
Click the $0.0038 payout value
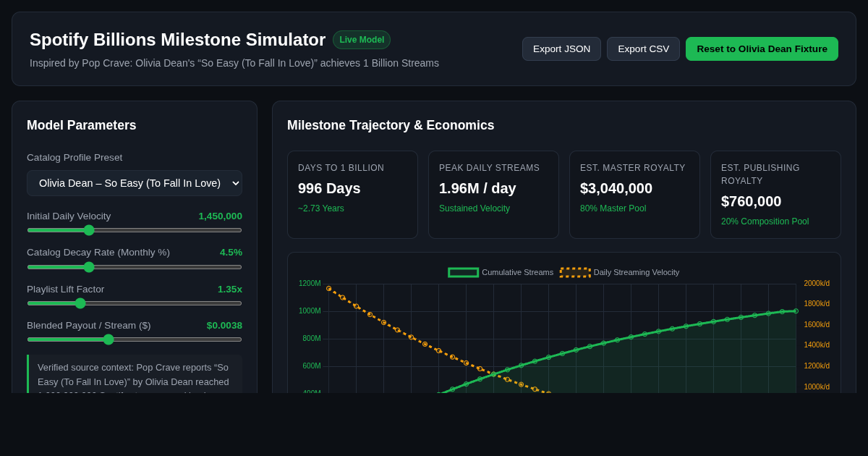tap(224, 325)
